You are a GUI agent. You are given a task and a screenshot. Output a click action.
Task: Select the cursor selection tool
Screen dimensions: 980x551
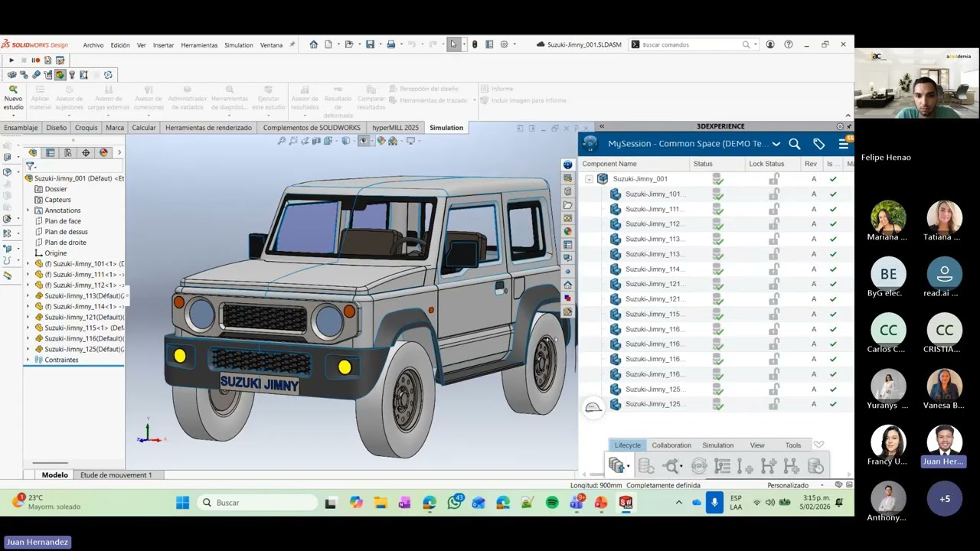pos(453,44)
